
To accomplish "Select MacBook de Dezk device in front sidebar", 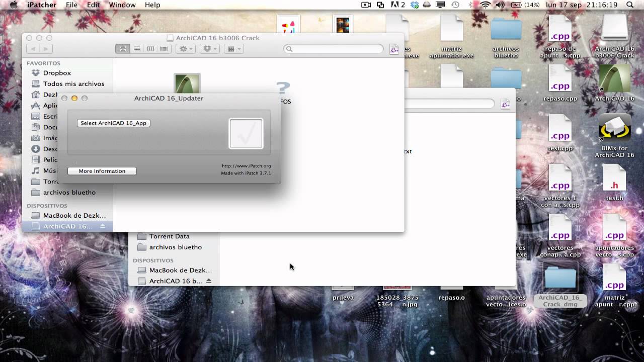I will [x=74, y=215].
